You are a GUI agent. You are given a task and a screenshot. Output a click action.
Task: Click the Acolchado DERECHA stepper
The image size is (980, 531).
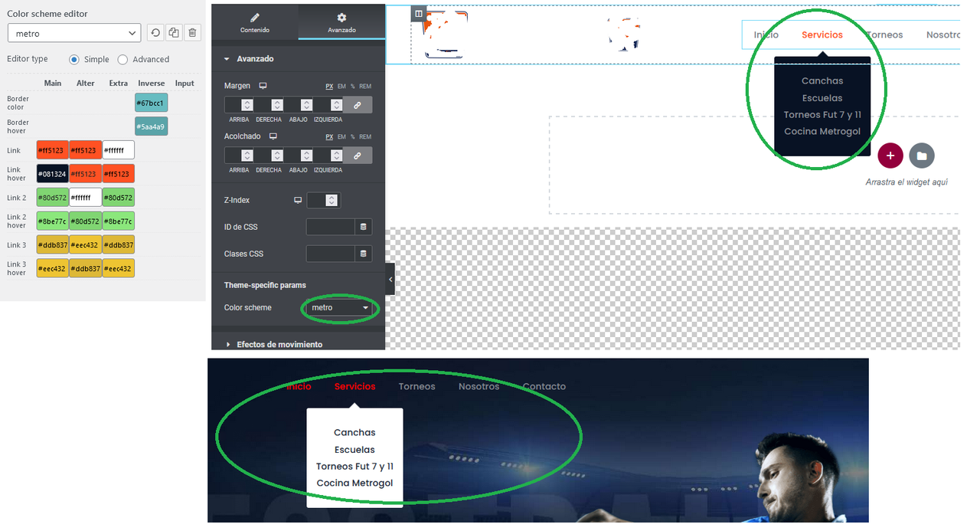(x=277, y=156)
